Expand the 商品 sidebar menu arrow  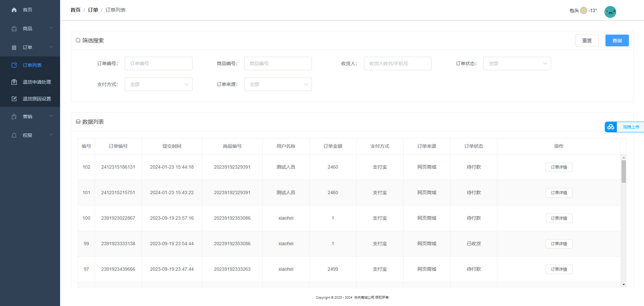[51, 28]
